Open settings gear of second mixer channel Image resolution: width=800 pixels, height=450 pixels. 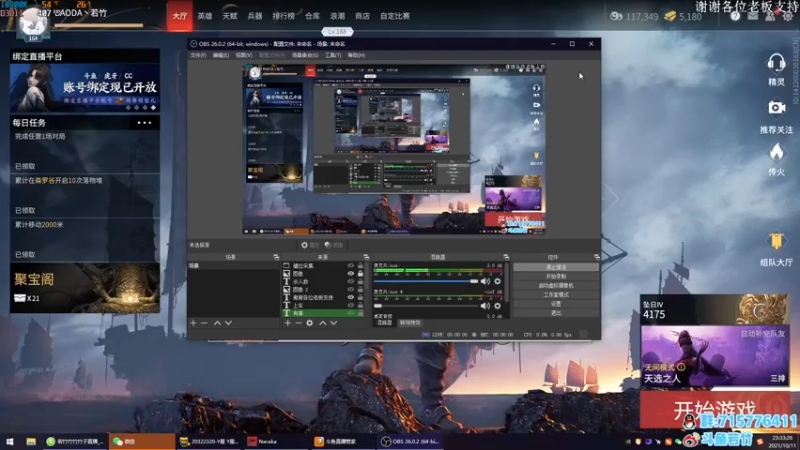tap(497, 306)
